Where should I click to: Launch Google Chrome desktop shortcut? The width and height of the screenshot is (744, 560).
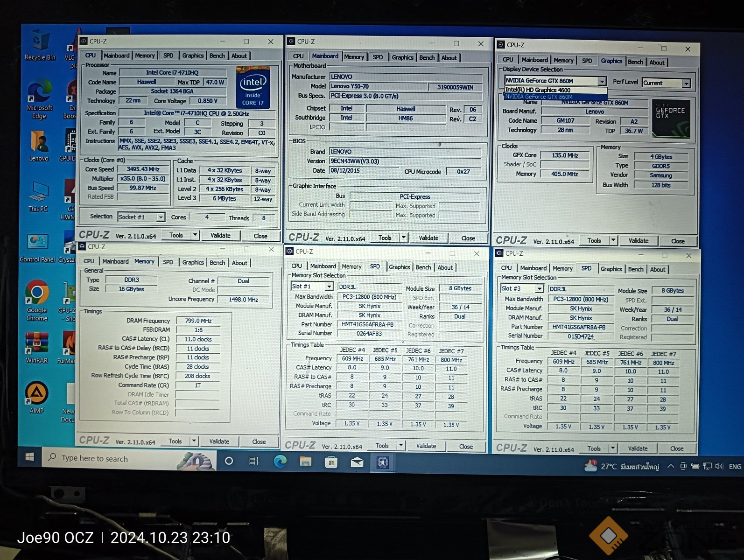point(37,301)
